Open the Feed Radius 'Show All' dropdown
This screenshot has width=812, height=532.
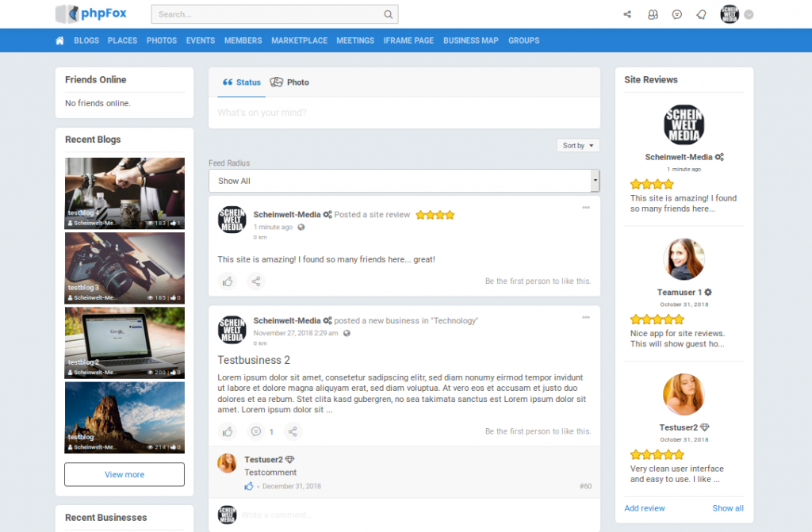coord(405,182)
